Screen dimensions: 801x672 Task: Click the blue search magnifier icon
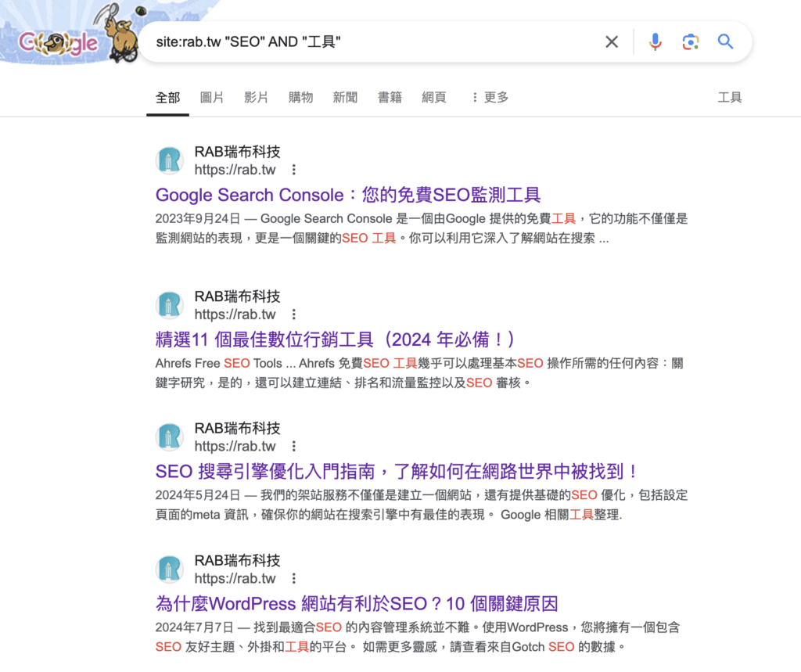click(725, 41)
